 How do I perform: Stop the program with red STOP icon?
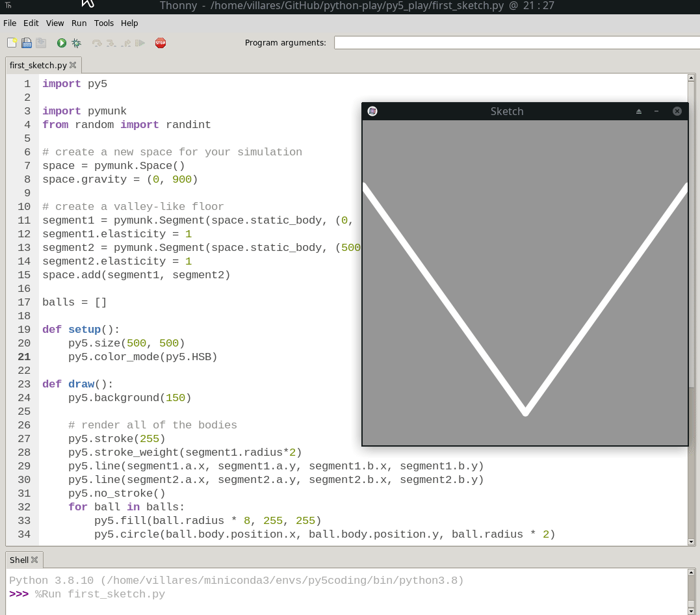click(161, 43)
